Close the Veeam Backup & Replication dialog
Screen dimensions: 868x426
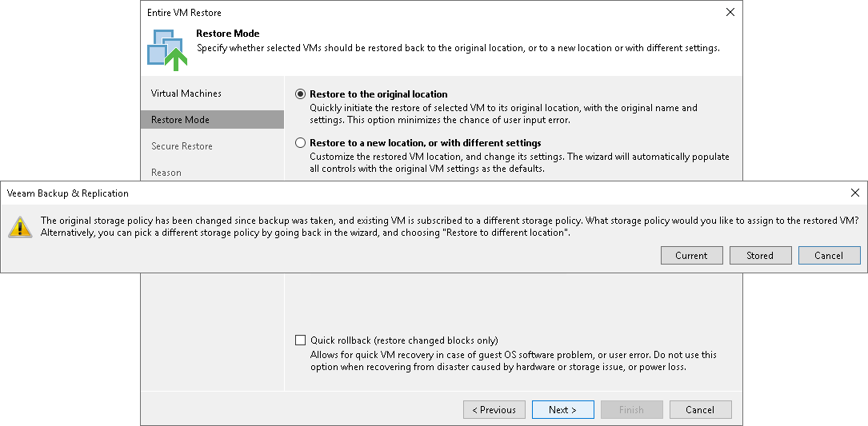pos(855,193)
